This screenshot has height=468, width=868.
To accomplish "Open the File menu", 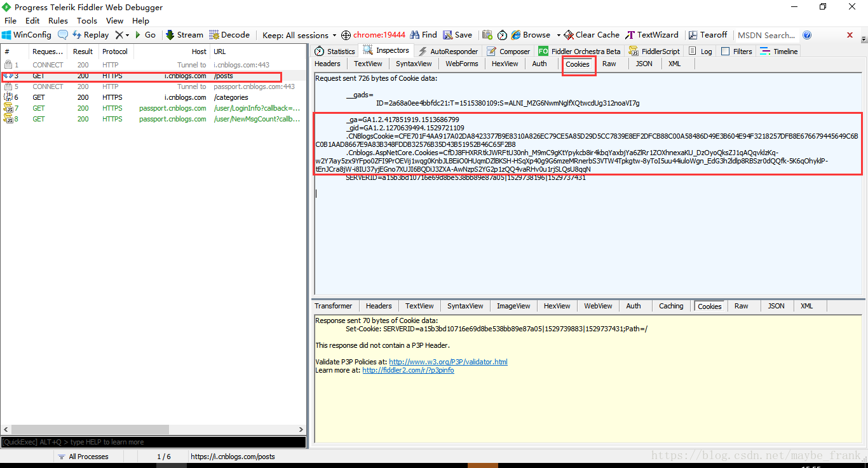I will 10,20.
